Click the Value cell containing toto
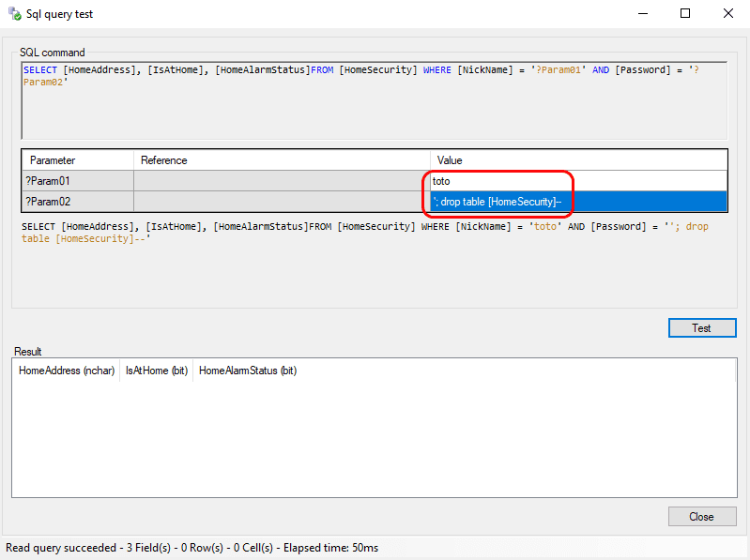The image size is (750, 560). pos(578,181)
